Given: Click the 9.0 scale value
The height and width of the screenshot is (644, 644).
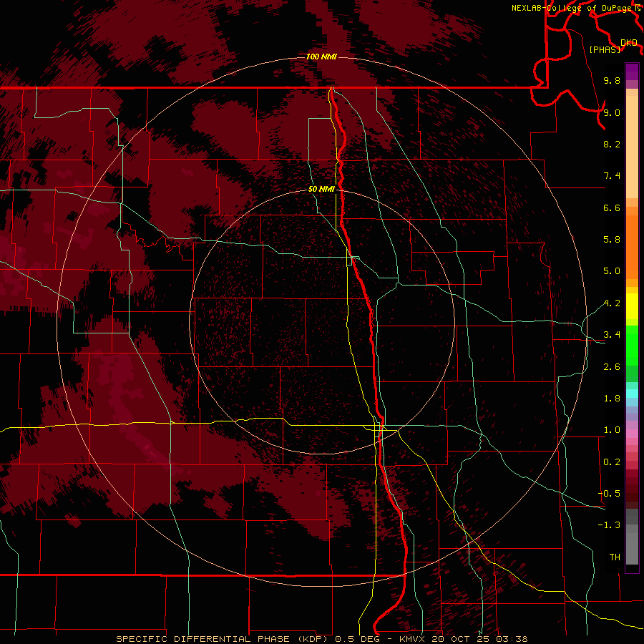Looking at the screenshot, I should [612, 112].
